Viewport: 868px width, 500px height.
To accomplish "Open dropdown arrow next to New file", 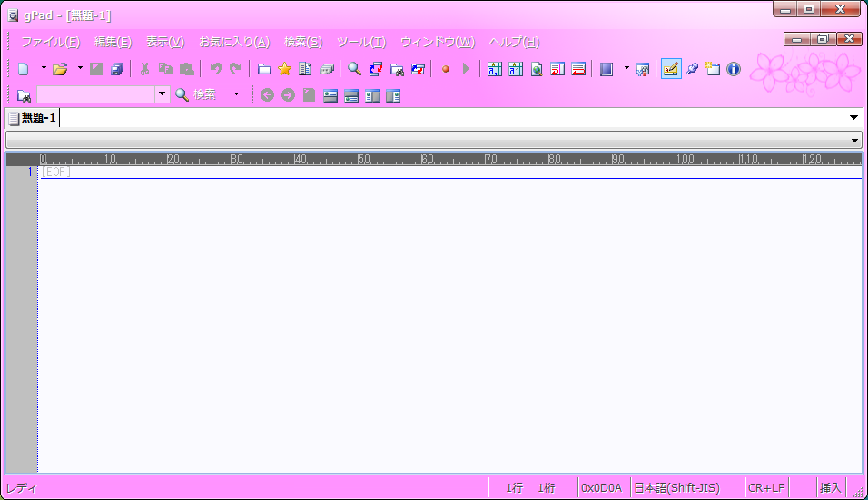I will tap(43, 69).
